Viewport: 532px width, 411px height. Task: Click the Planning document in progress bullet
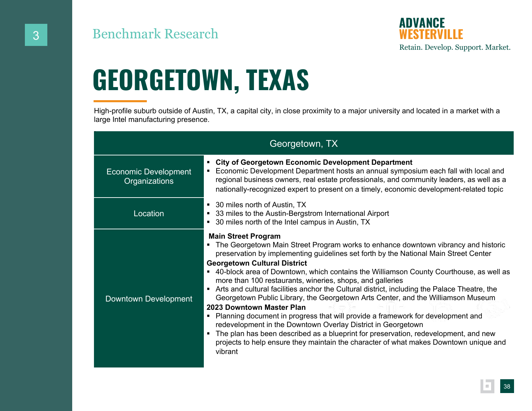pos(349,320)
